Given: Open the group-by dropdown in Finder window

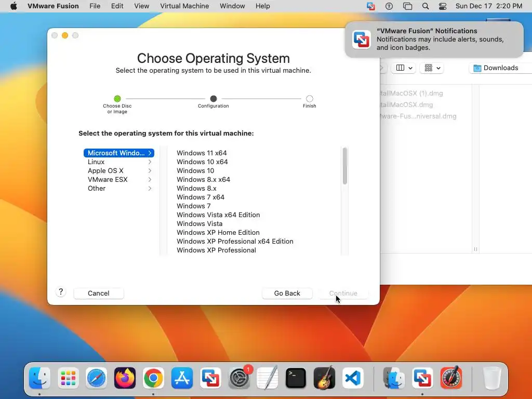Looking at the screenshot, I should 432,68.
